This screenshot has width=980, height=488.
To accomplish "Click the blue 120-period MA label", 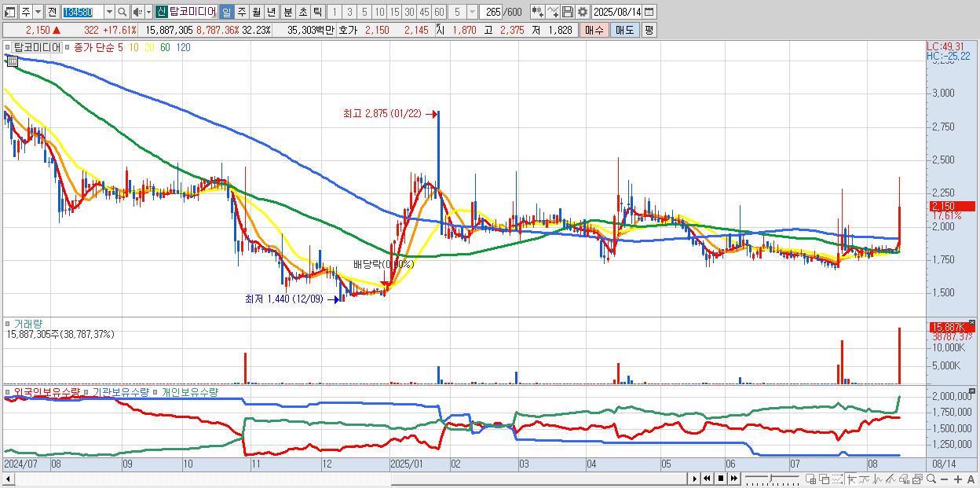I will click(x=182, y=47).
